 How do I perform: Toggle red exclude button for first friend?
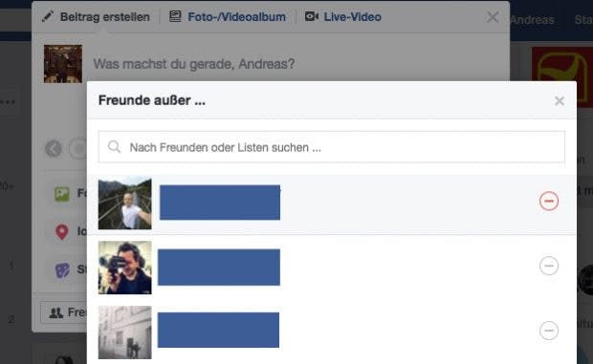(x=549, y=201)
